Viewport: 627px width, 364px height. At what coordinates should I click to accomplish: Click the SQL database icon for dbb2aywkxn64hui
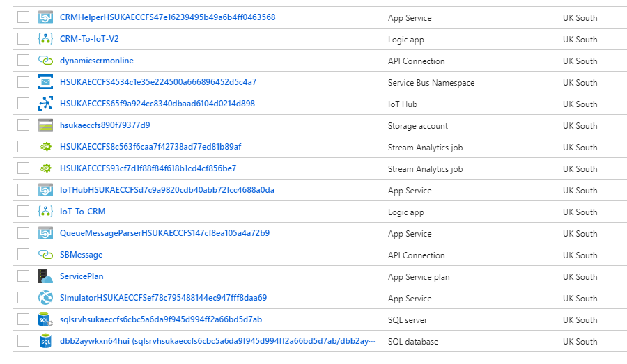pyautogui.click(x=45, y=341)
